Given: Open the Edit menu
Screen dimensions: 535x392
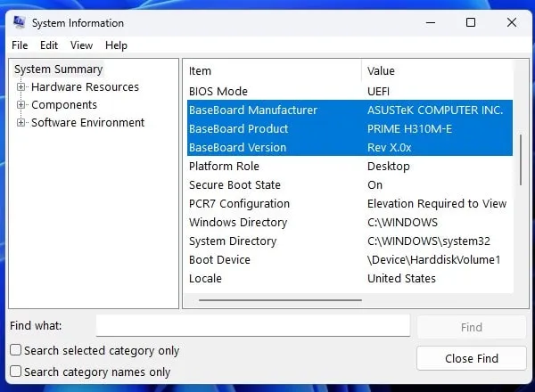Looking at the screenshot, I should pos(49,45).
